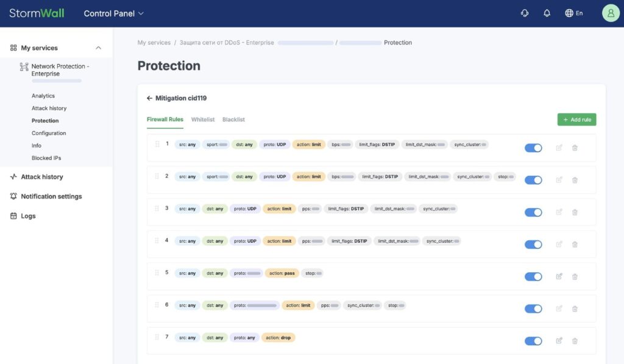
Task: Open Logs from the sidebar icon
Action: [13, 215]
